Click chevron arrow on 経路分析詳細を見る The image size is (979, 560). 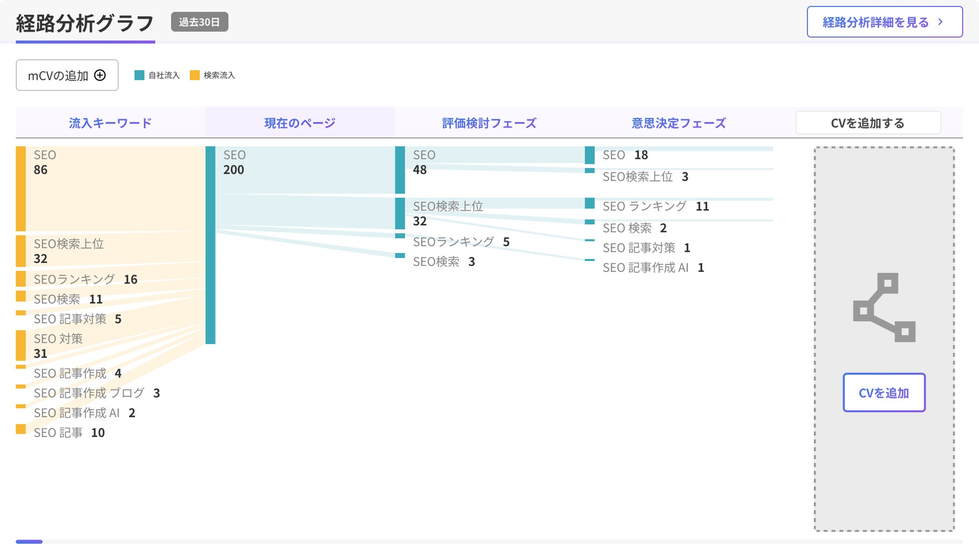(940, 22)
